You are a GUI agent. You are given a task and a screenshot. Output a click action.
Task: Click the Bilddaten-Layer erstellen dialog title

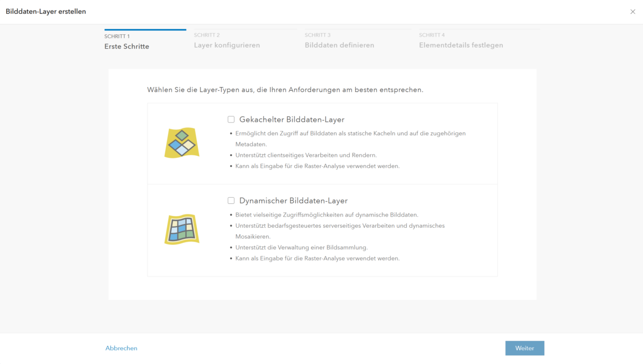46,12
